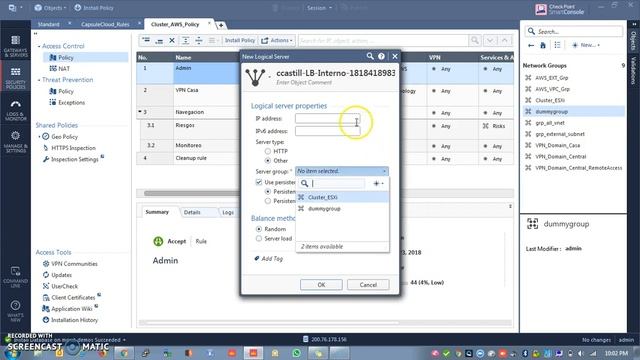640x360 pixels.
Task: Open Logs & Monitor sidebar view
Action: pyautogui.click(x=16, y=110)
